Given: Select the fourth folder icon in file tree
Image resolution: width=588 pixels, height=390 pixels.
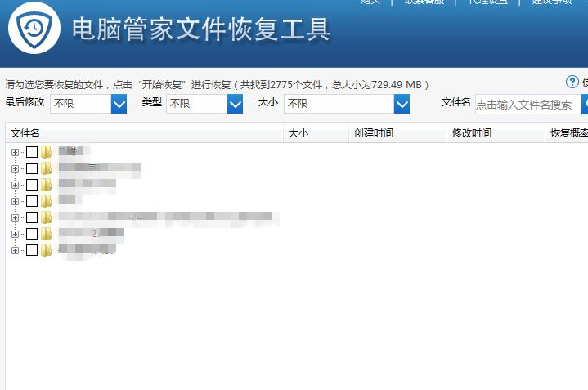Looking at the screenshot, I should pos(47,201).
